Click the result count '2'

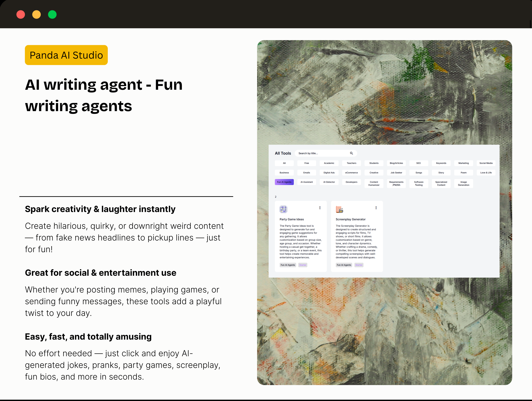pyautogui.click(x=276, y=197)
